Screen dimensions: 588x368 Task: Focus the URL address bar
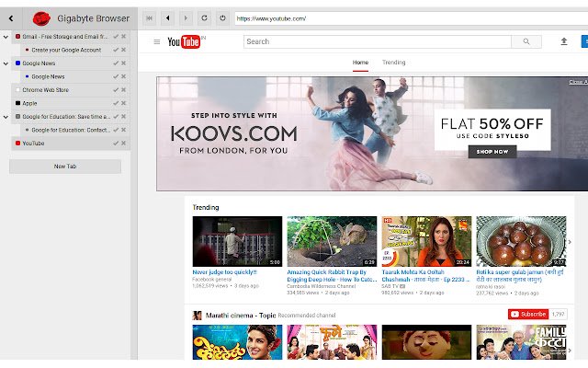pos(411,18)
